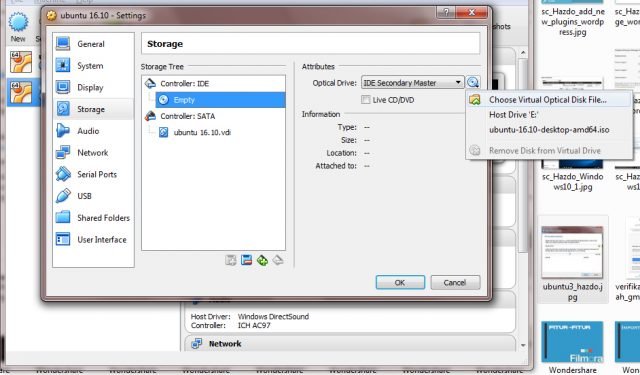Image resolution: width=640 pixels, height=375 pixels.
Task: Click the optical disk chooser icon
Action: [473, 82]
